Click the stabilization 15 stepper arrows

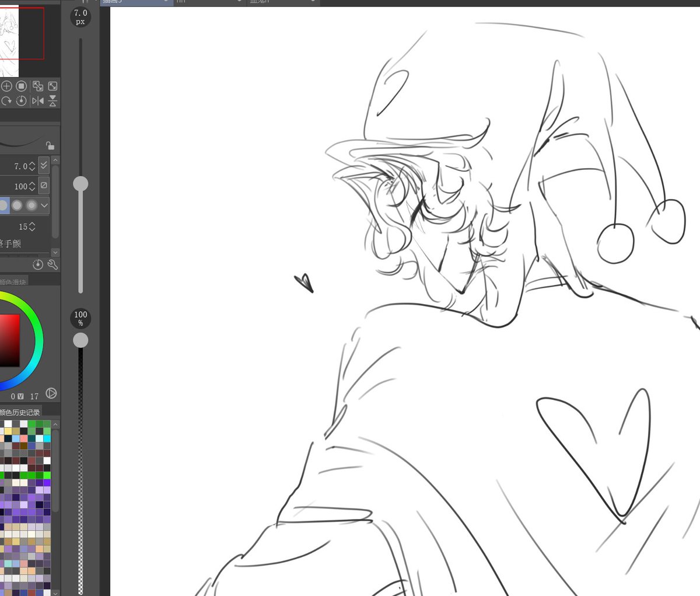point(32,226)
